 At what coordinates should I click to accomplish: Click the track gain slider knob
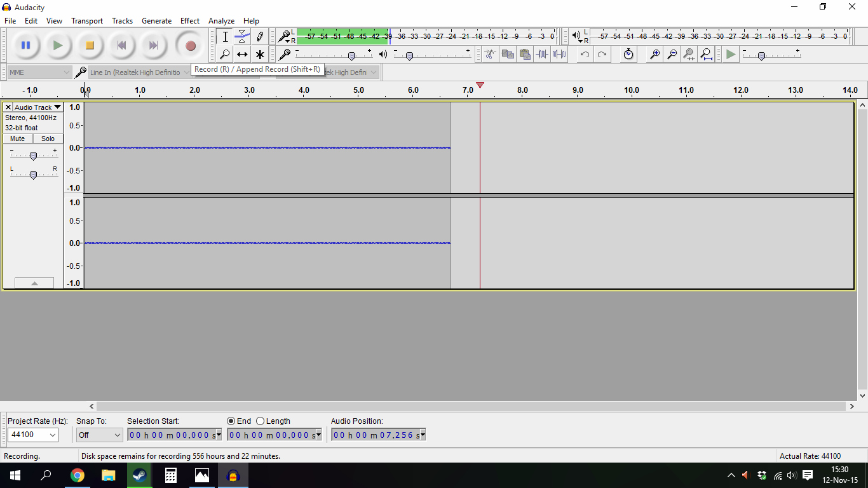(33, 156)
